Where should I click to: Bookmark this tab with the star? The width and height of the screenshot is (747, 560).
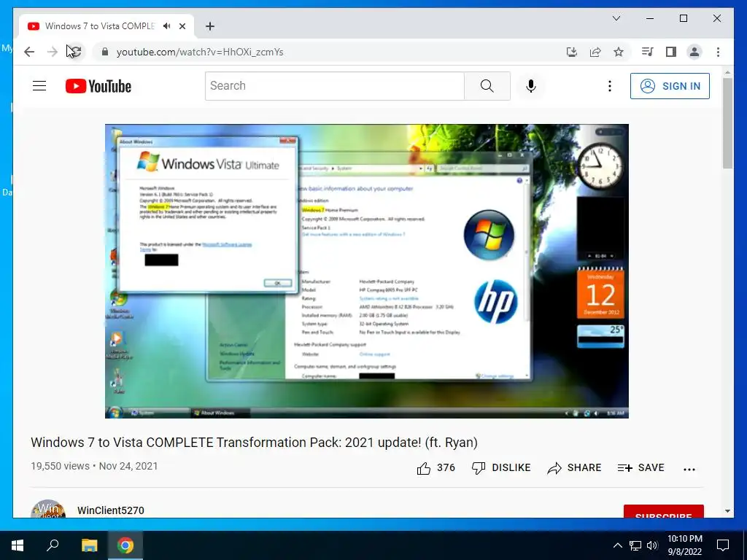619,52
